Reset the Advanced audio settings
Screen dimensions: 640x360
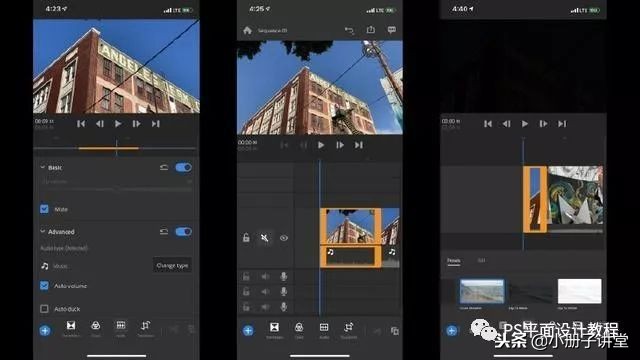click(x=164, y=232)
